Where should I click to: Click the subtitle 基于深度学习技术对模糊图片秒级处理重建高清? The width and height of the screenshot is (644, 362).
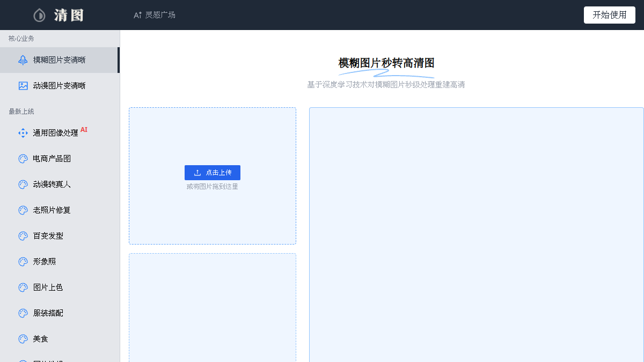point(386,85)
